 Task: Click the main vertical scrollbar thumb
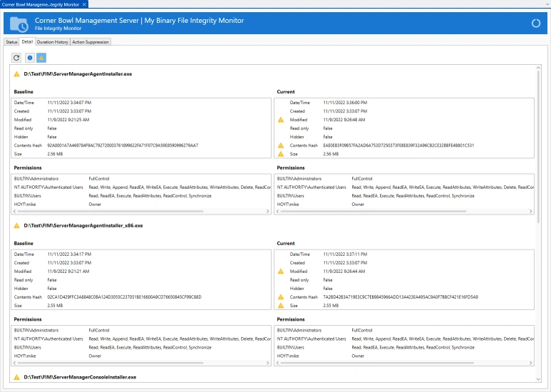[x=538, y=147]
